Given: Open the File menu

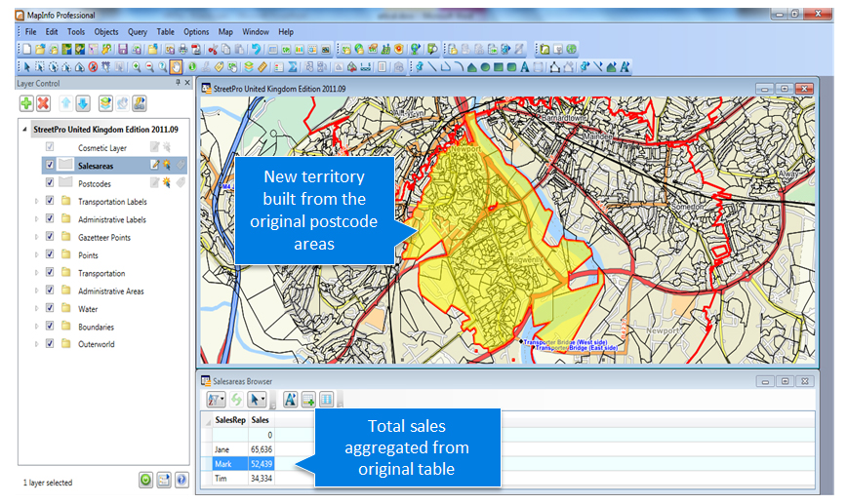Looking at the screenshot, I should pyautogui.click(x=31, y=32).
